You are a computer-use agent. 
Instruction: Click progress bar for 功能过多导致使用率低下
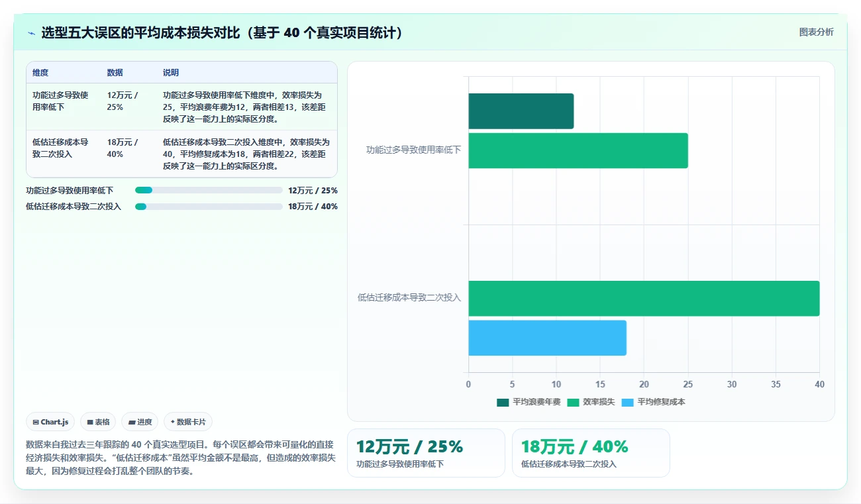click(x=209, y=190)
